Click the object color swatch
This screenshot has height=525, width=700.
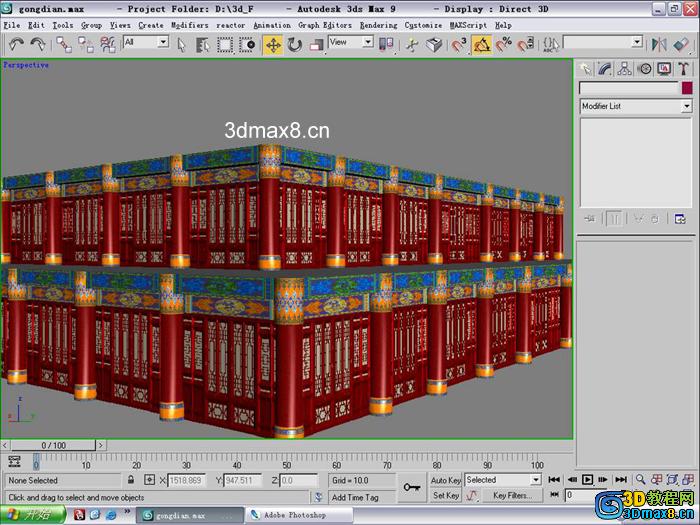tap(687, 88)
